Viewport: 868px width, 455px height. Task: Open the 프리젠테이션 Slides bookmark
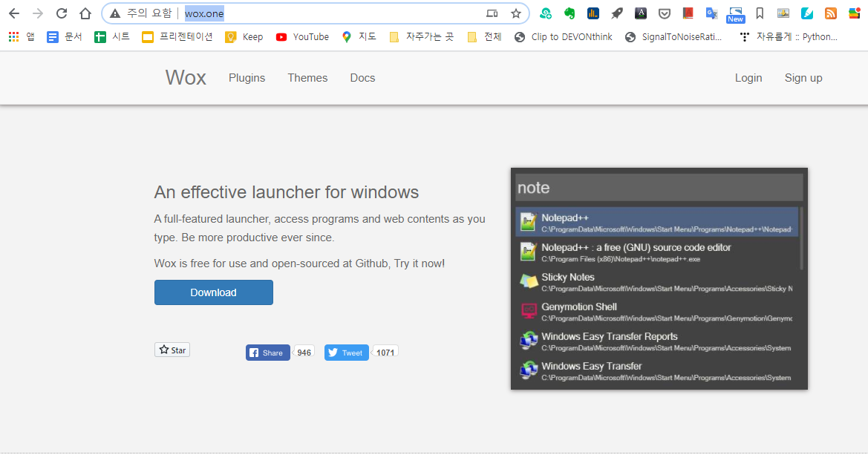(177, 36)
